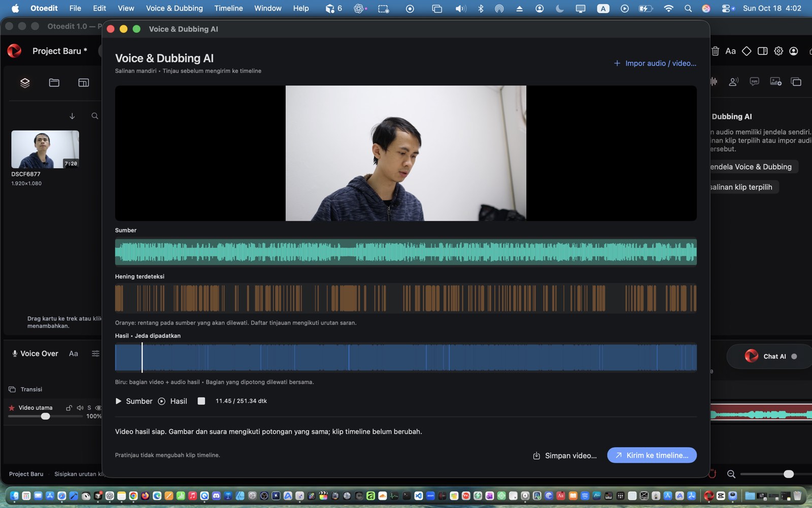This screenshot has height=508, width=812.
Task: Select the layout panel icon beside the folder
Action: click(x=84, y=83)
